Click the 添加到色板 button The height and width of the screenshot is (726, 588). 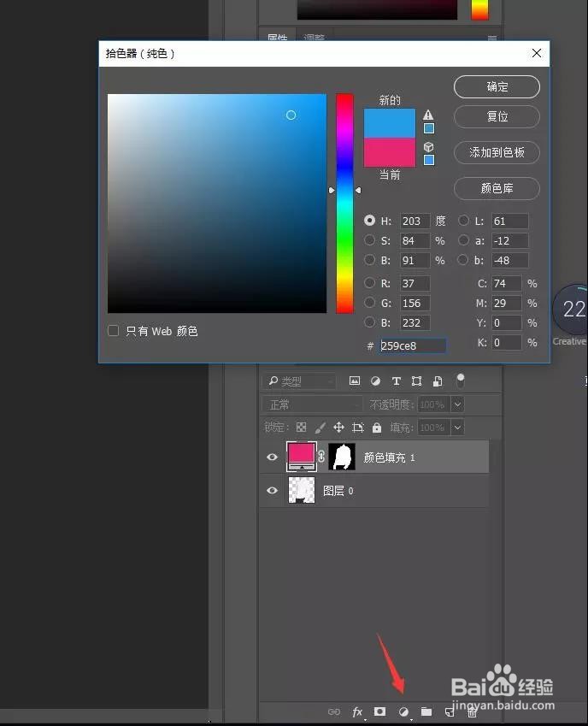click(497, 152)
